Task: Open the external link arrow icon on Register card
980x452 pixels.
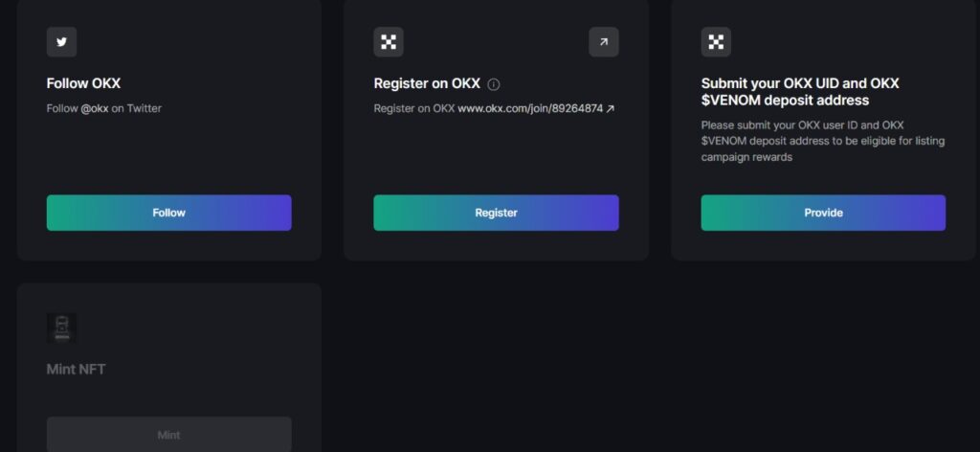Action: [604, 42]
